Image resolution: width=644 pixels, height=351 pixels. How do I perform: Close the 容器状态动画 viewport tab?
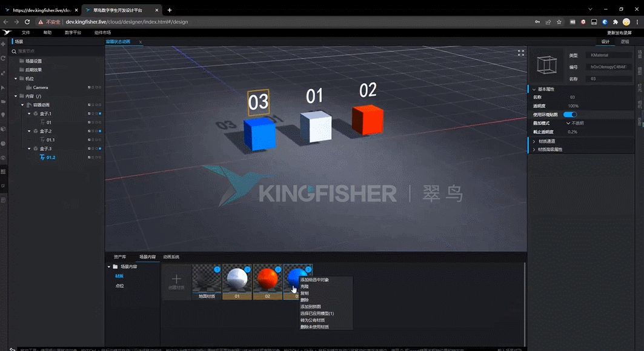click(141, 42)
